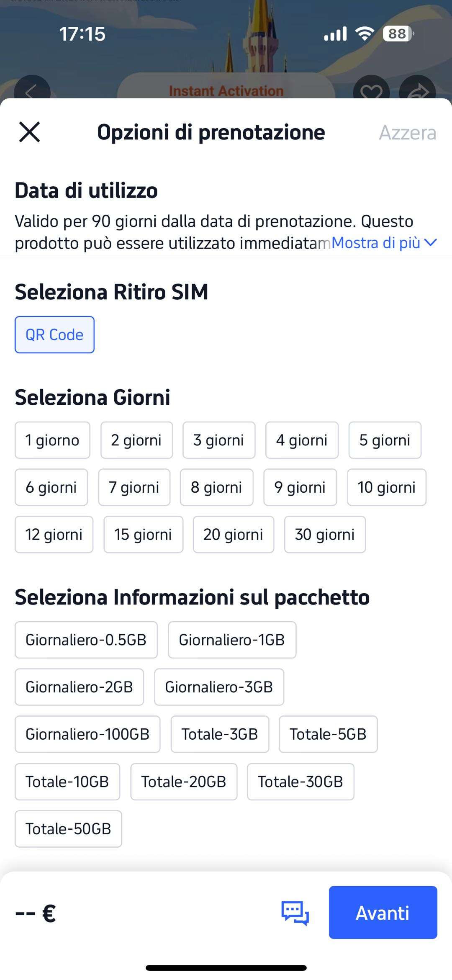Image resolution: width=452 pixels, height=980 pixels.
Task: Close the booking options sheet
Action: [x=29, y=132]
